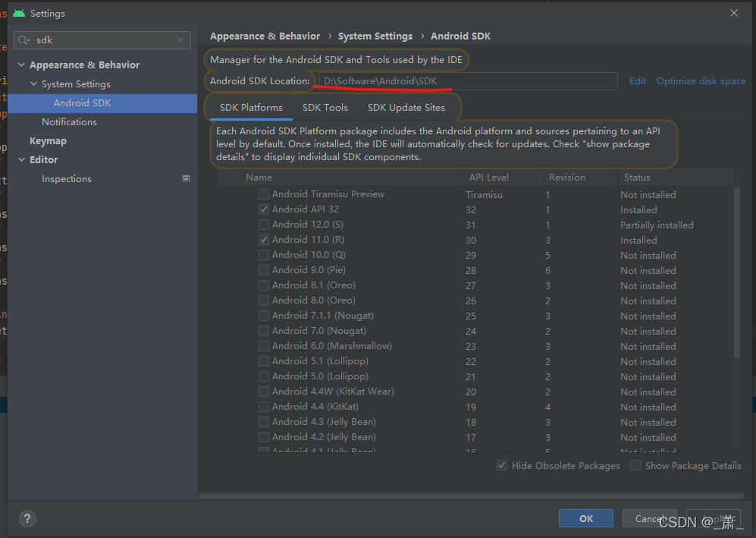The image size is (756, 538).
Task: Click the horizontal scrollbar below the panel
Action: point(471,496)
